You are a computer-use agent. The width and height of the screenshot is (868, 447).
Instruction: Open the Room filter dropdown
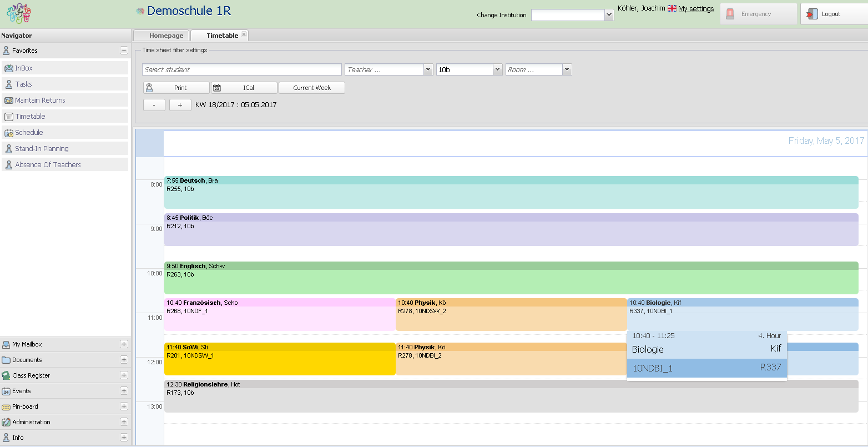pyautogui.click(x=566, y=69)
